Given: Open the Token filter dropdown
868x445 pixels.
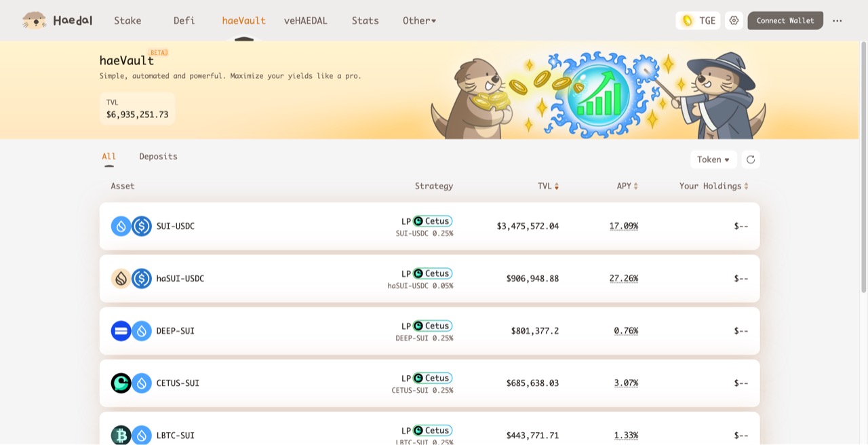Looking at the screenshot, I should (x=713, y=159).
